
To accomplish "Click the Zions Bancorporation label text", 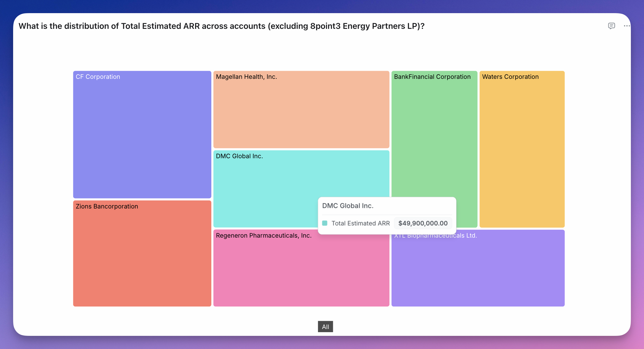I will click(107, 206).
